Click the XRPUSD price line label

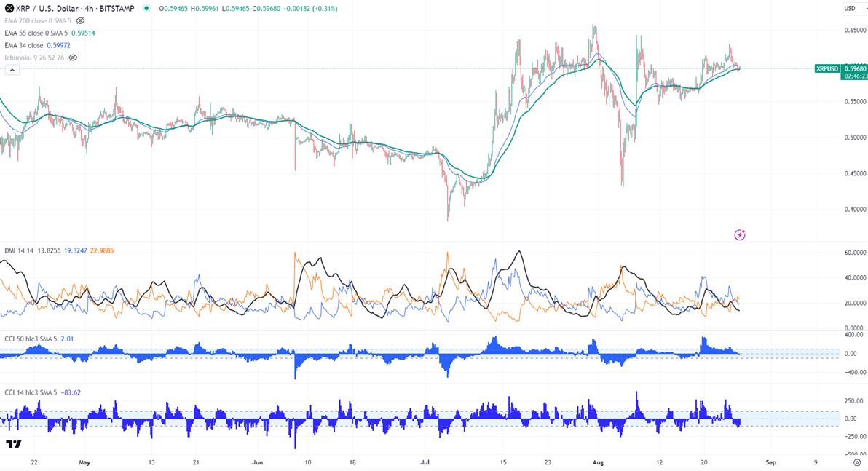(x=827, y=68)
